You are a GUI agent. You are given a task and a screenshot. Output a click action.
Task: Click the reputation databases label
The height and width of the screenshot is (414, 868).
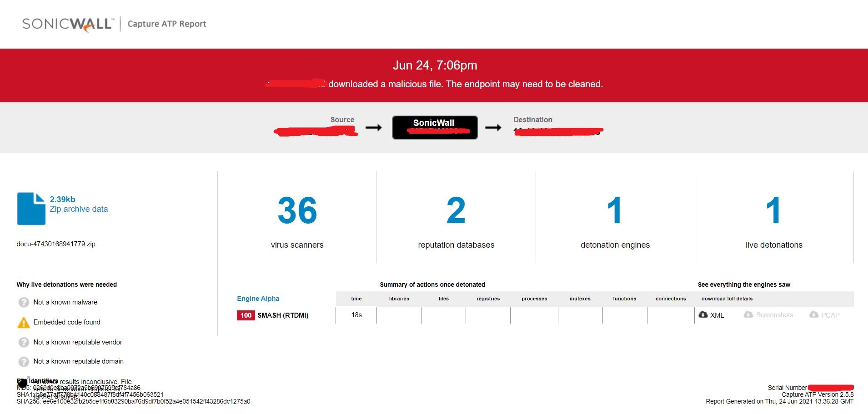[456, 245]
